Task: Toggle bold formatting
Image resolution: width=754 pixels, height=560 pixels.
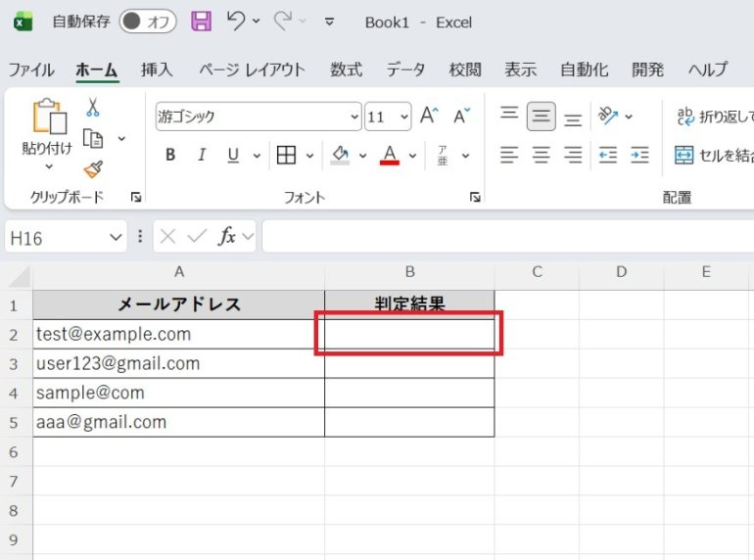Action: tap(170, 155)
